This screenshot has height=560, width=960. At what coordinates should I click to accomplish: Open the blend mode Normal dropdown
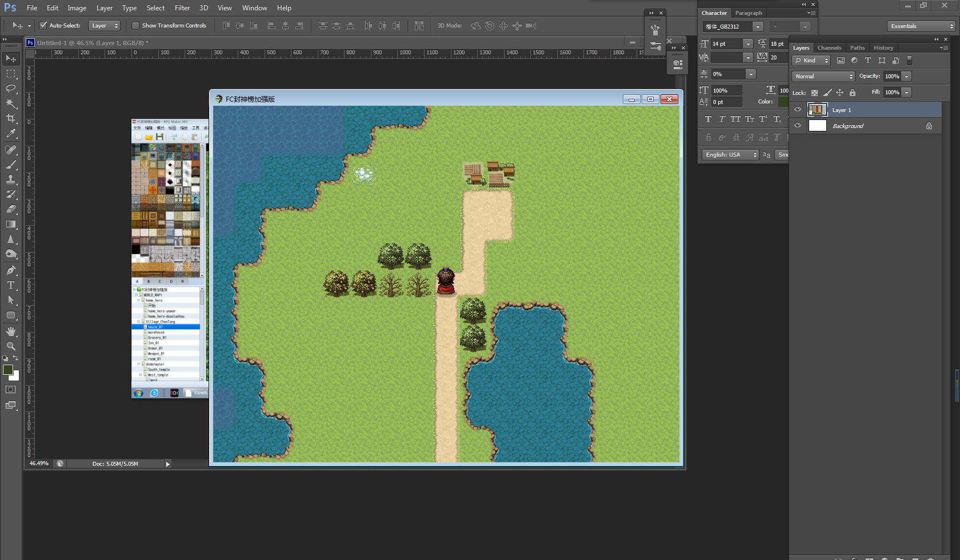click(x=823, y=77)
